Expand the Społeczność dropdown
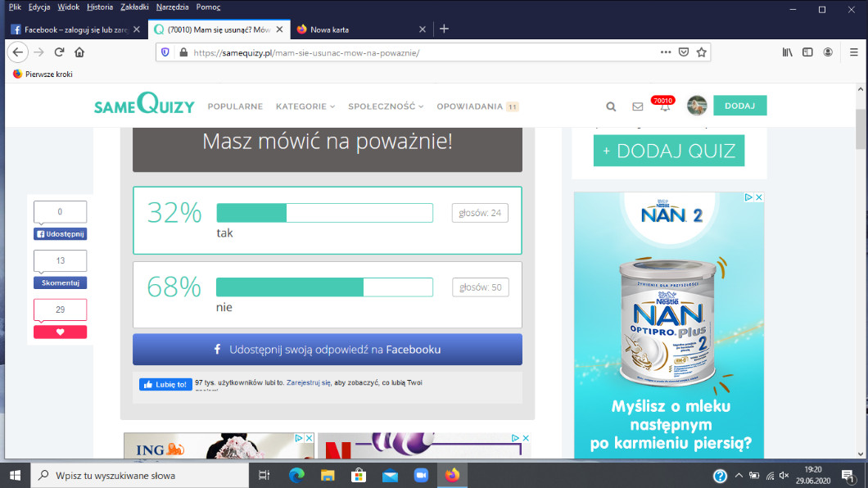The image size is (868, 488). (386, 106)
